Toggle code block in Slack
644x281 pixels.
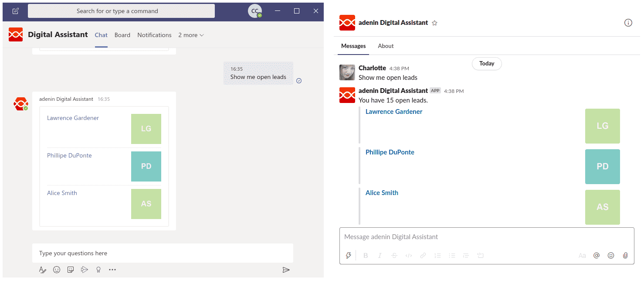coord(481,256)
